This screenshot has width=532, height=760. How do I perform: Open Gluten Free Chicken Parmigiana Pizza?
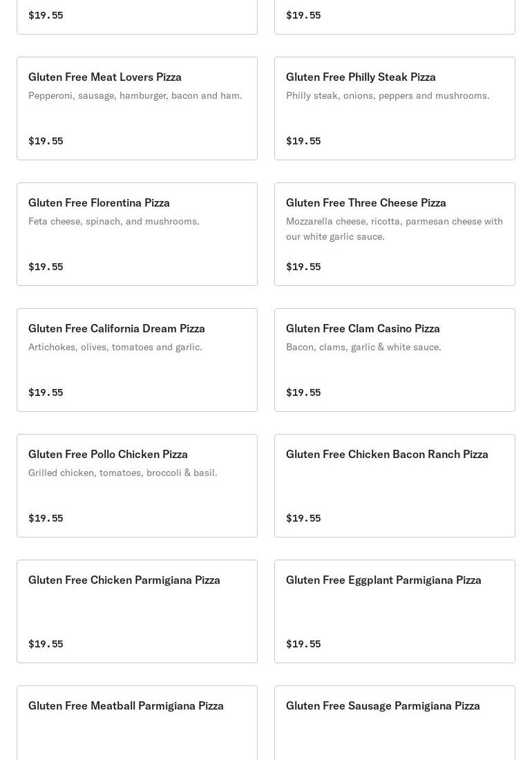[137, 611]
